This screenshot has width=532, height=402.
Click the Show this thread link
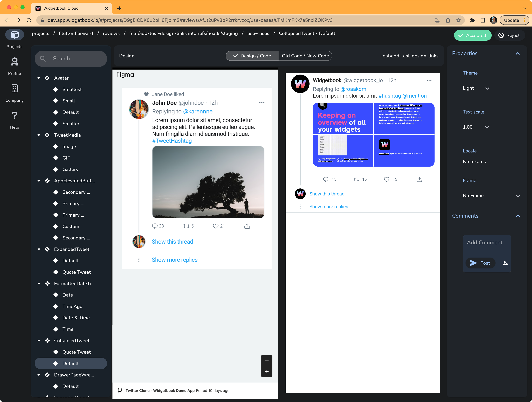click(172, 241)
